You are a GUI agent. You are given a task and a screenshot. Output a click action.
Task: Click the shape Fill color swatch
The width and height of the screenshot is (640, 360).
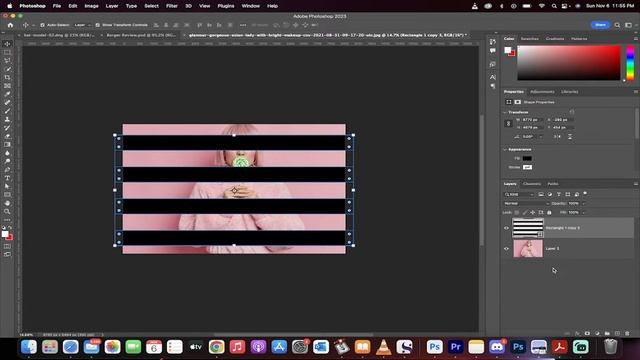point(527,158)
